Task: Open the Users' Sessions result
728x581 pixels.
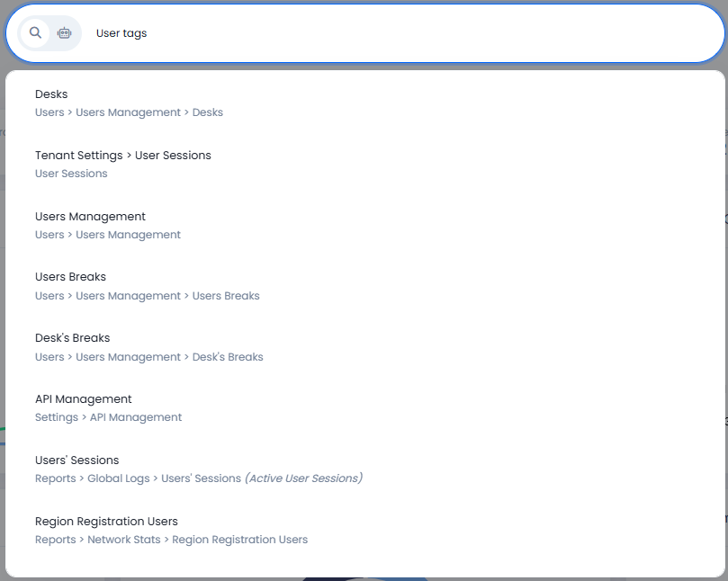Action: (76, 460)
